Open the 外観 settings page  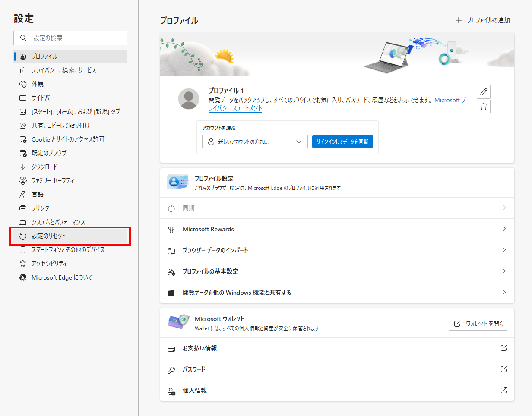coord(71,84)
